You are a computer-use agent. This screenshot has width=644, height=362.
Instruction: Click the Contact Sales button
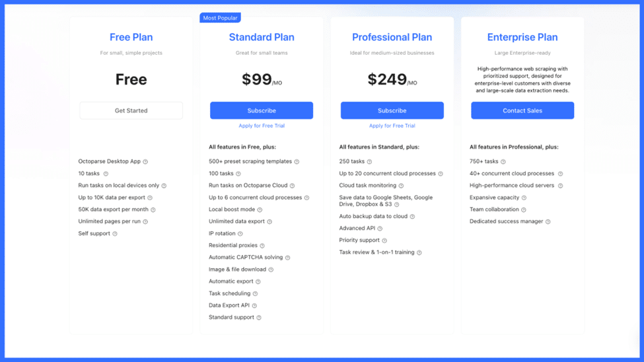pyautogui.click(x=522, y=110)
